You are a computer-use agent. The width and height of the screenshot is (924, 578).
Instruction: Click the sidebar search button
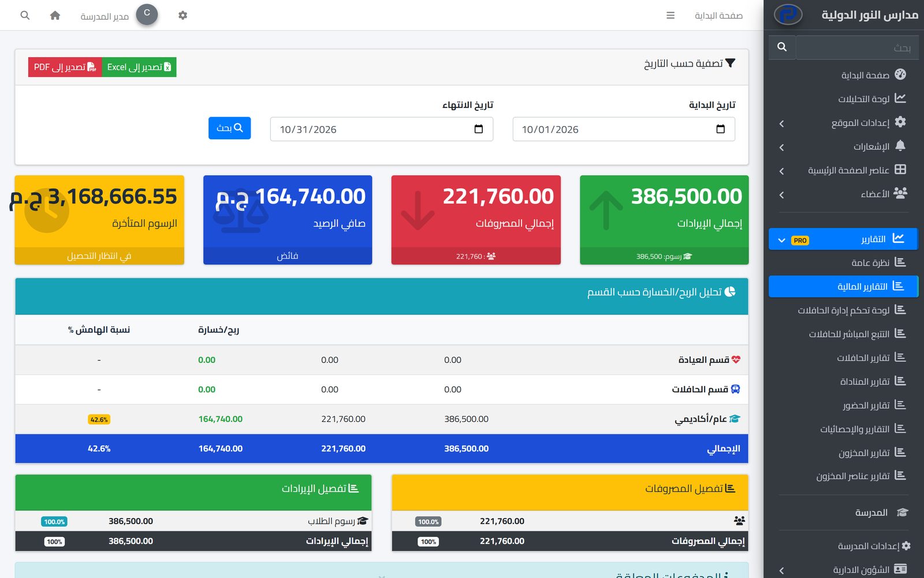[782, 47]
